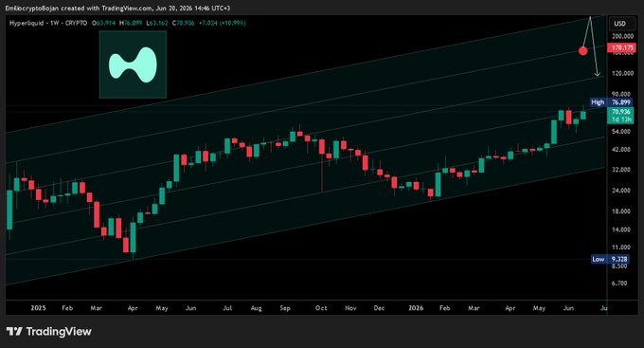Click the open value O63.914 in header
This screenshot has width=644, height=348.
[x=103, y=23]
